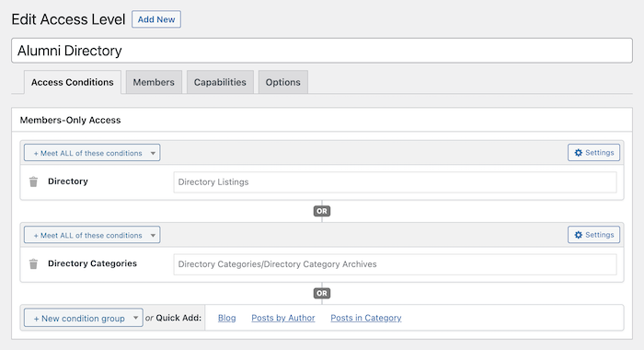This screenshot has height=350, width=644.
Task: Remove the Directory Categories condition via trash icon
Action: tap(33, 263)
